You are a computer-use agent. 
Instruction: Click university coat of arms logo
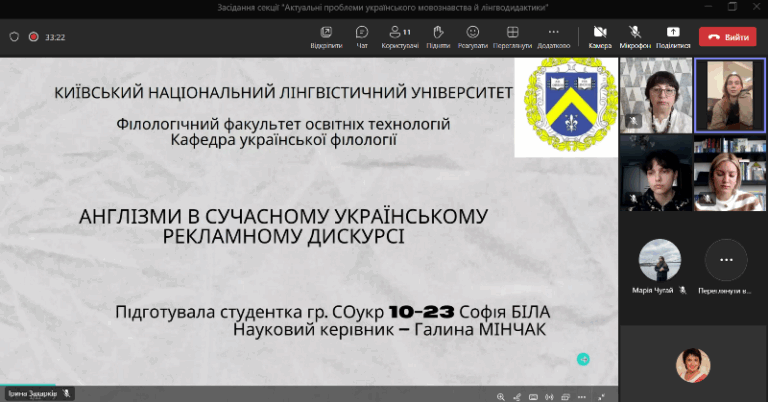[571, 105]
